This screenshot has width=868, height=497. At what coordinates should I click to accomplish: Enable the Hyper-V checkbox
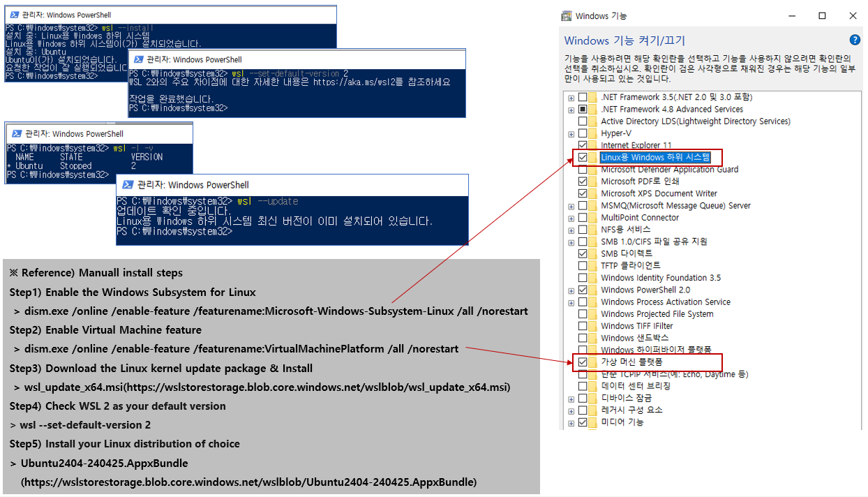click(x=583, y=133)
